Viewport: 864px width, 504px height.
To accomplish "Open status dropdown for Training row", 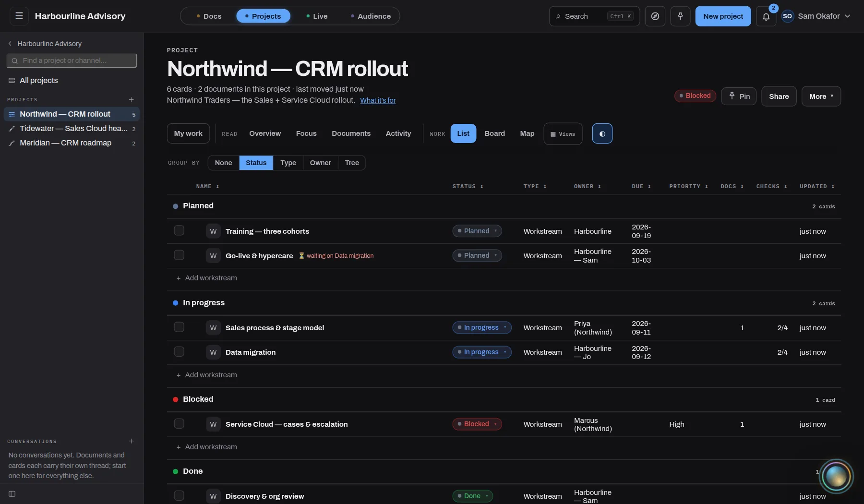I will click(x=477, y=231).
